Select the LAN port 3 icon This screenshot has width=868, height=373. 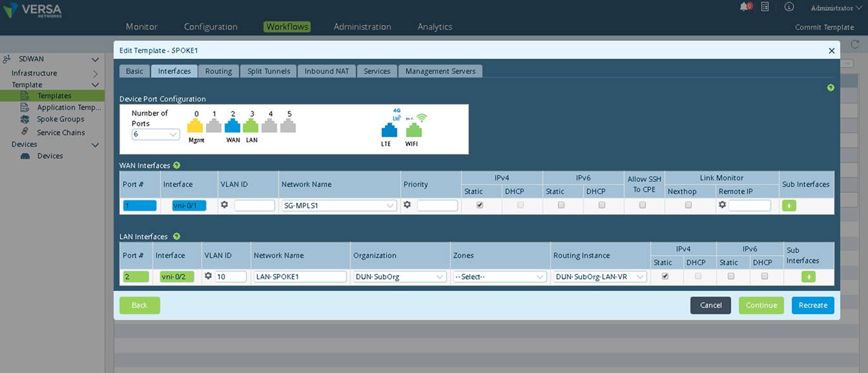pos(251,125)
